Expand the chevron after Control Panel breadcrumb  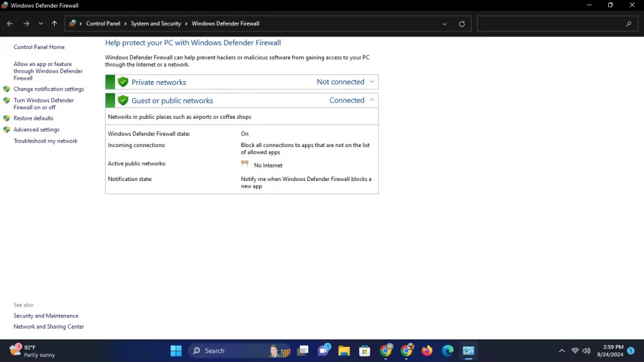pos(125,23)
